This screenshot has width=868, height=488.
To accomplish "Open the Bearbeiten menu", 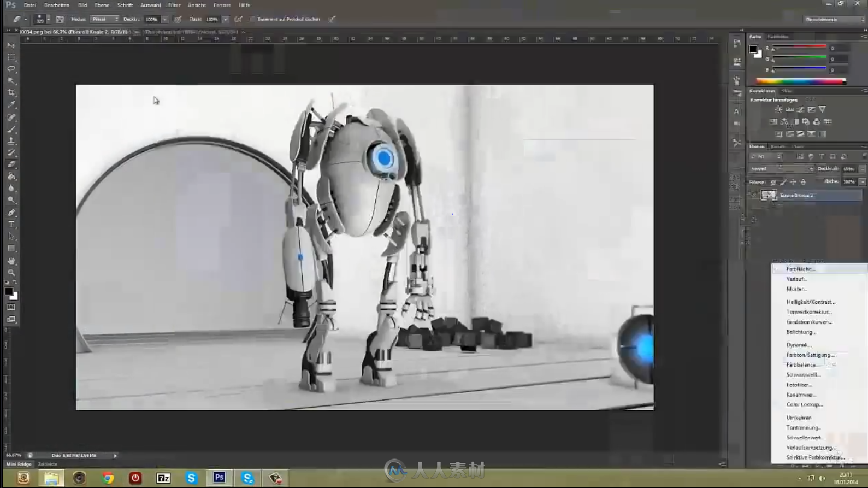I will [x=57, y=5].
